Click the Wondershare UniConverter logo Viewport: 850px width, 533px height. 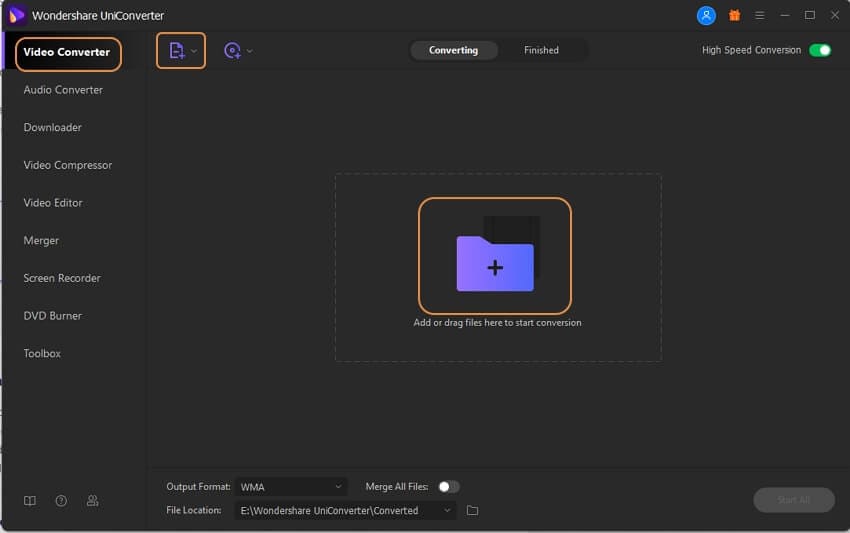[17, 15]
